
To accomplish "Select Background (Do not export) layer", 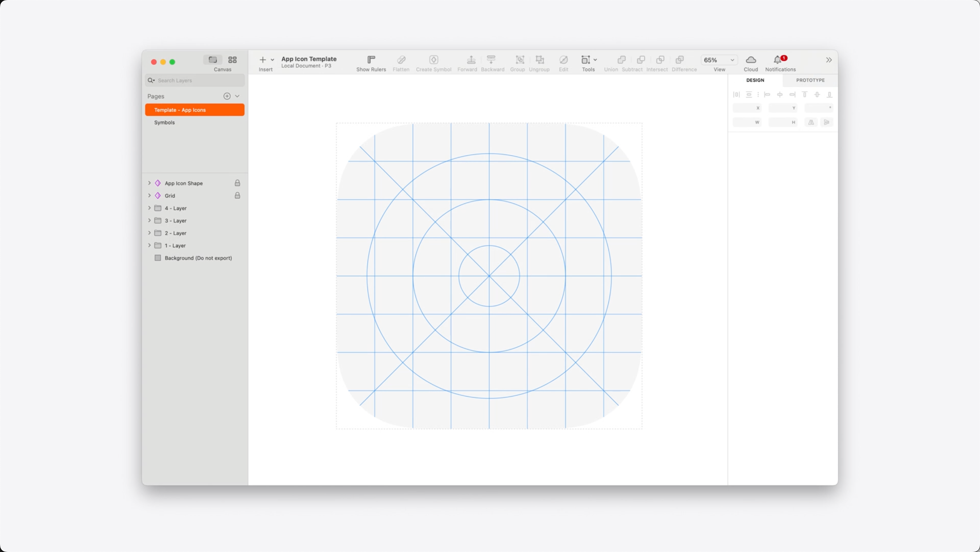I will pos(198,258).
